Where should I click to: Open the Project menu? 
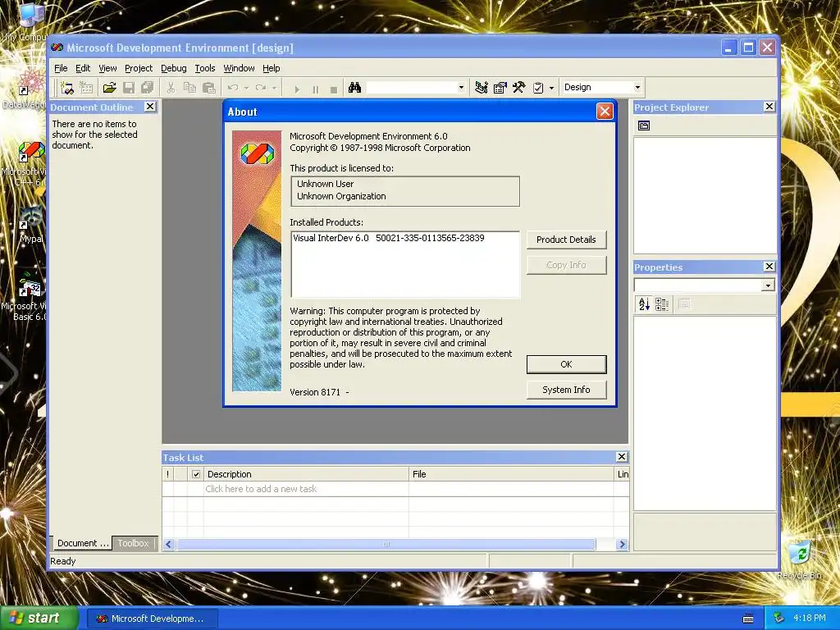click(139, 69)
